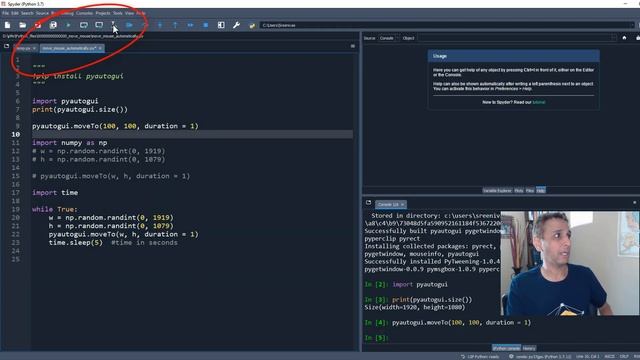
Task: Close Console 1/A tab
Action: (402, 204)
